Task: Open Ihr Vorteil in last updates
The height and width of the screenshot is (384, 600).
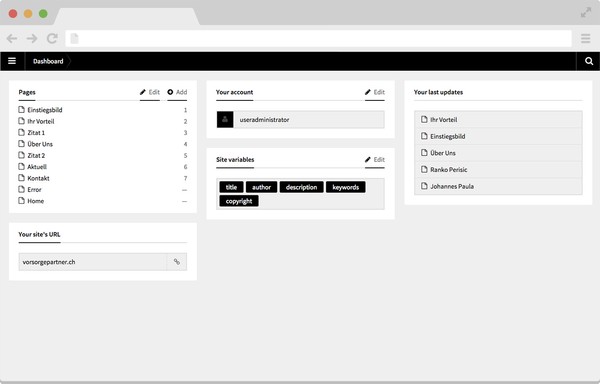Action: (498, 120)
